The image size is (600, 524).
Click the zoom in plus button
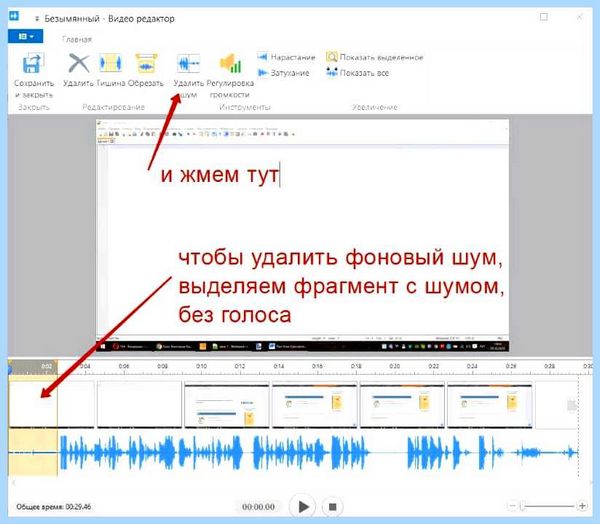(582, 506)
